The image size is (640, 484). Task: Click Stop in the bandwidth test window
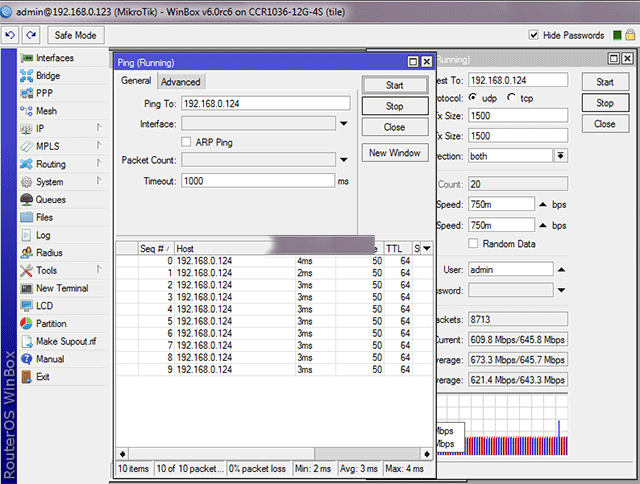click(x=605, y=103)
